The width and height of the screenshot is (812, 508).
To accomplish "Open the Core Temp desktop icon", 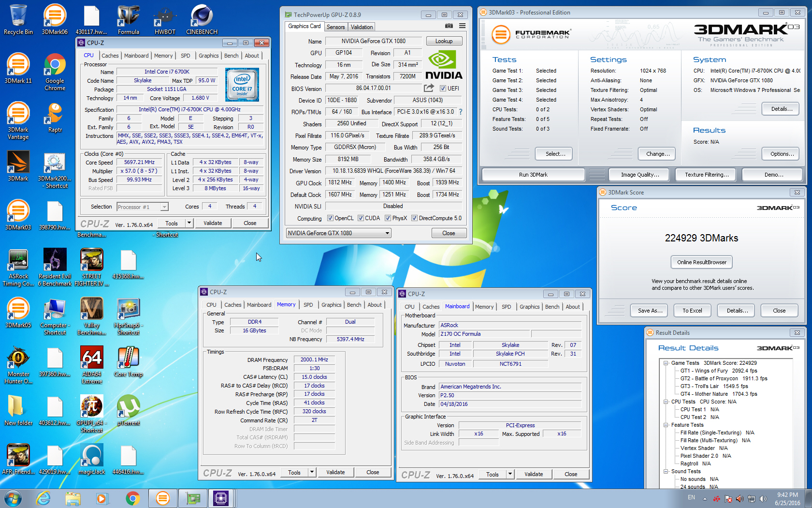I will click(x=128, y=362).
